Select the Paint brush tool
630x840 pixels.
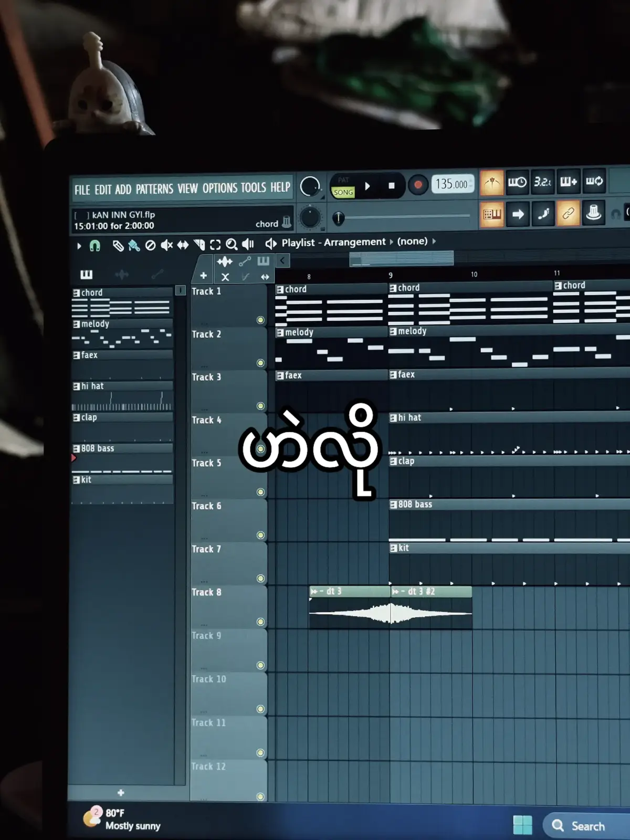pyautogui.click(x=134, y=246)
